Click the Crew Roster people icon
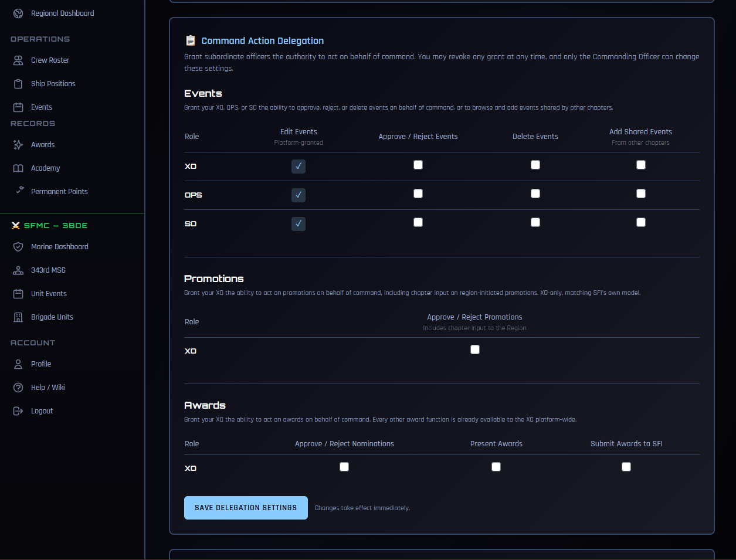Screen dimensions: 736x560 click(18, 60)
